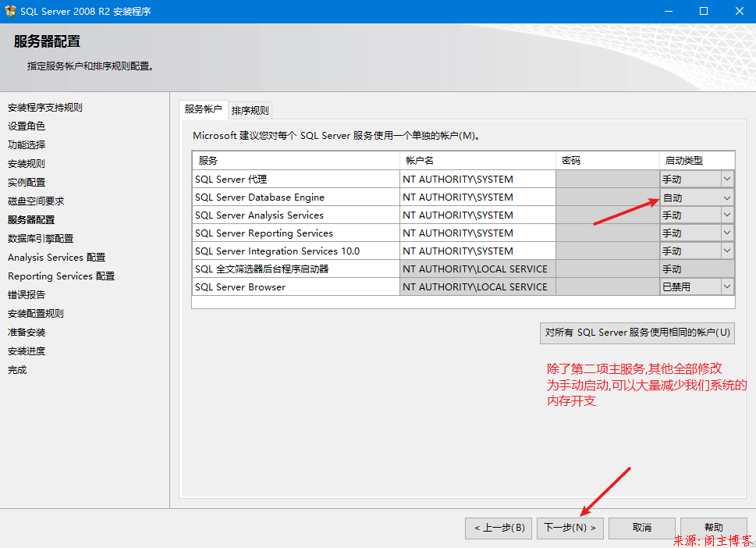Viewport: 756px width, 548px height.
Task: Select the account name cell for Reporting Services
Action: tap(477, 233)
